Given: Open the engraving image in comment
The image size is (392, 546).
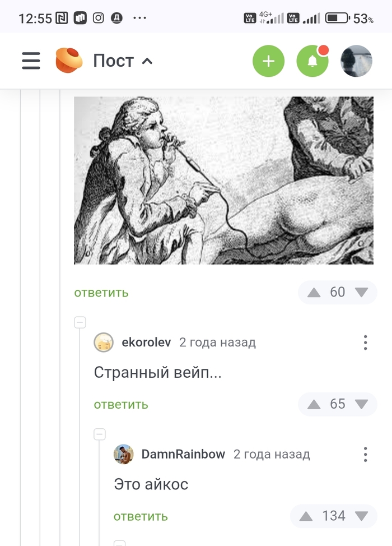Looking at the screenshot, I should click(x=223, y=181).
